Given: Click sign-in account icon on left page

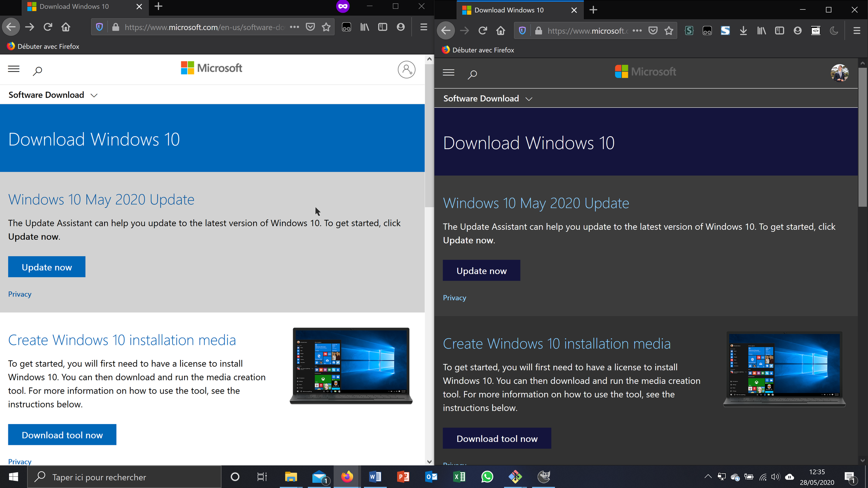Looking at the screenshot, I should pyautogui.click(x=407, y=69).
